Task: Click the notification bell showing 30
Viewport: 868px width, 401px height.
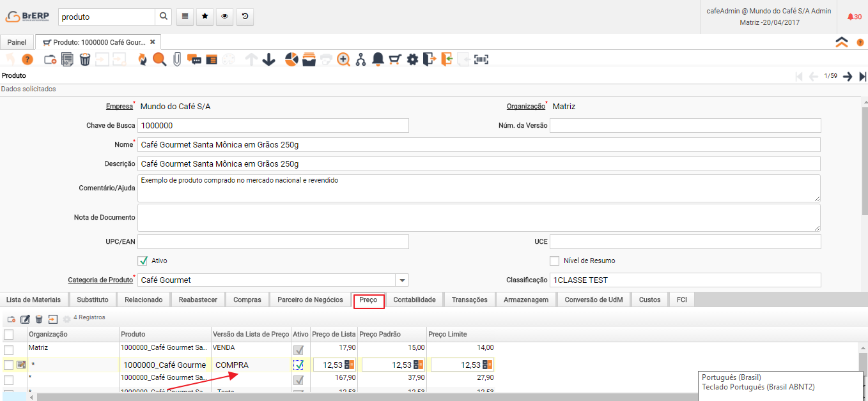Action: point(853,17)
